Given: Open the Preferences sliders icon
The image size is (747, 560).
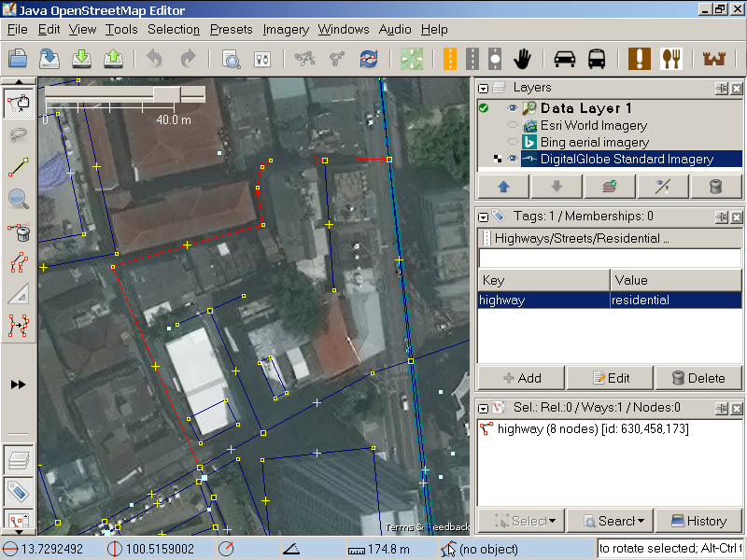Looking at the screenshot, I should (x=262, y=59).
